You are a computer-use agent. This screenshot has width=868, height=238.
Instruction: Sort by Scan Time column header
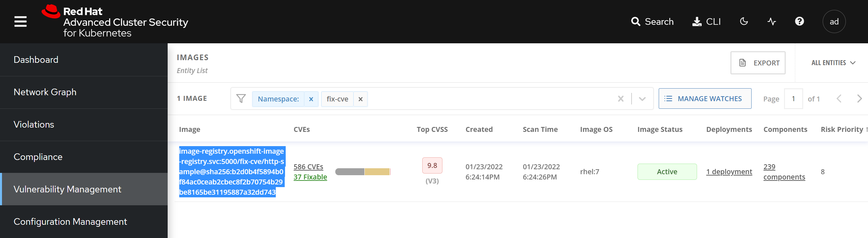(x=540, y=130)
